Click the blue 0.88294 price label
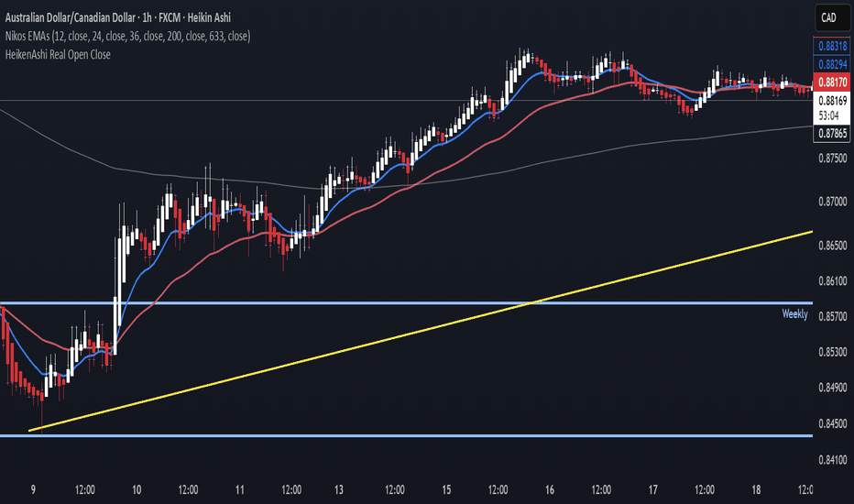This screenshot has width=854, height=504. 832,64
